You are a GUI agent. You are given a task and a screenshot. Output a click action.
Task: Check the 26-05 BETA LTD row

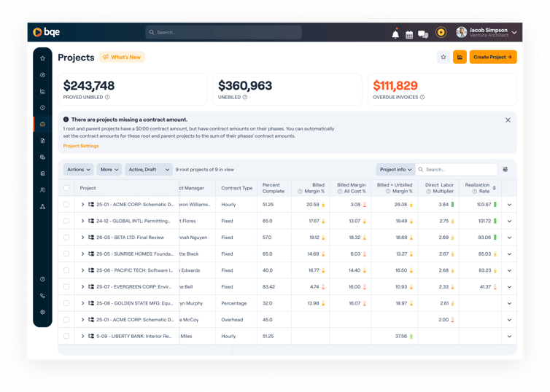(66, 238)
